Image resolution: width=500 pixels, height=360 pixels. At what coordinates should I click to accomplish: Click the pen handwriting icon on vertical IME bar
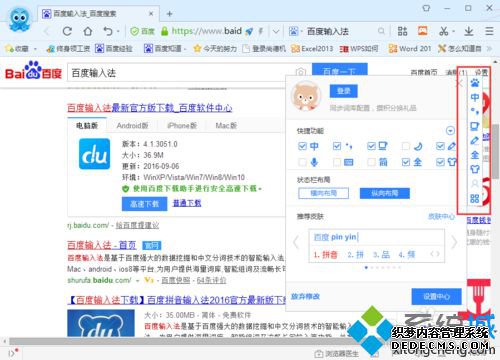tap(475, 140)
